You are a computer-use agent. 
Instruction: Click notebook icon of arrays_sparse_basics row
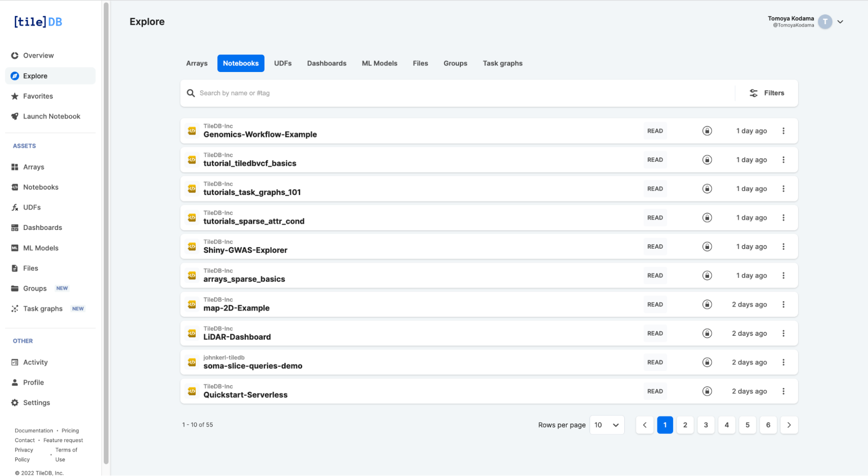(192, 276)
